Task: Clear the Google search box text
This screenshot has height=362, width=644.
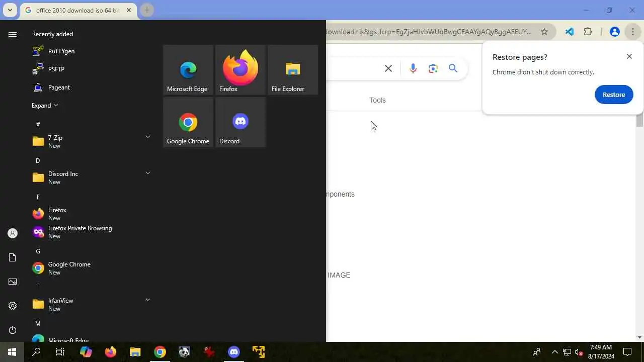Action: click(x=388, y=68)
